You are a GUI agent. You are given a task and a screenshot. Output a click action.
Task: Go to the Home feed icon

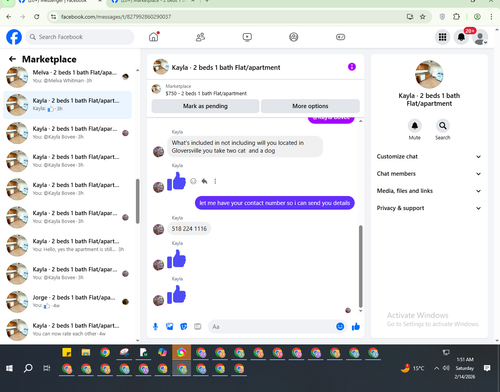coord(154,37)
